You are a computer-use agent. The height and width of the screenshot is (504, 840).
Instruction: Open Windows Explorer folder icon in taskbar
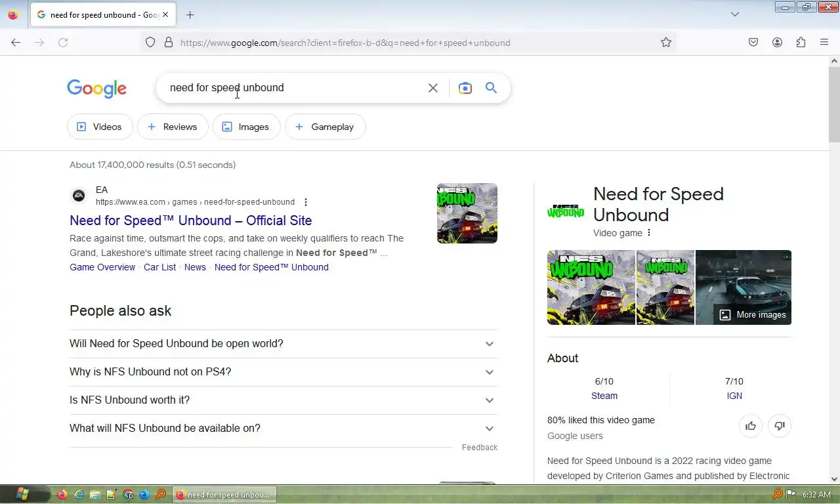(x=95, y=494)
